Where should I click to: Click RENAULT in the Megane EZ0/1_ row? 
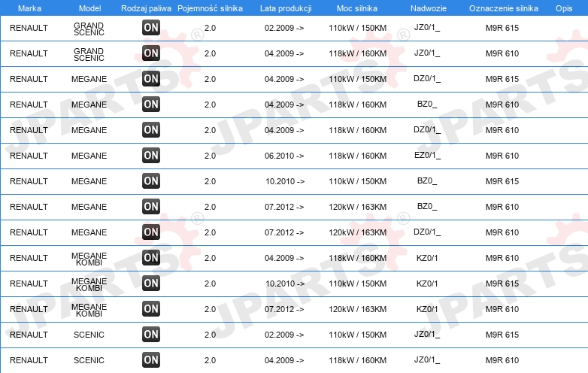click(x=29, y=156)
